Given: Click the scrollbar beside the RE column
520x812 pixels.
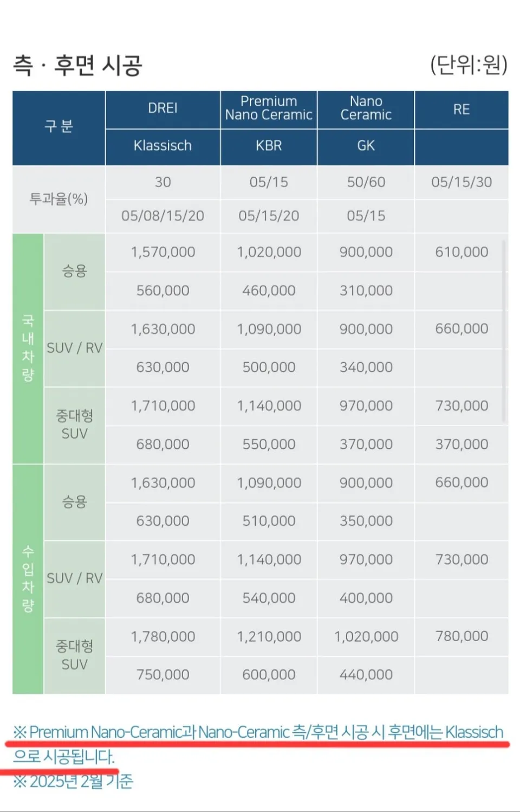Looking at the screenshot, I should click(x=504, y=331).
